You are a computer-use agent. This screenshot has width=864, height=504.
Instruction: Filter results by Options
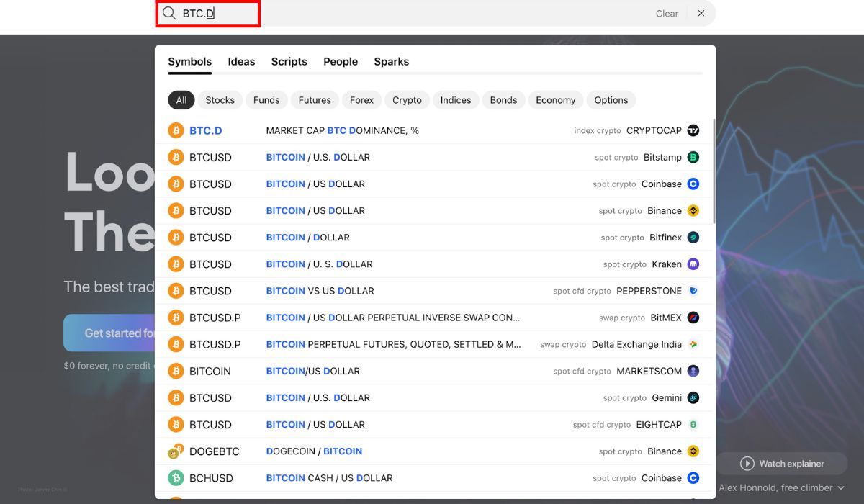point(611,100)
